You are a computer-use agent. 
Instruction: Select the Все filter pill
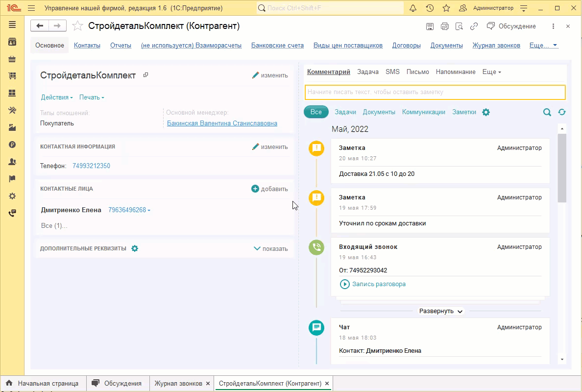click(316, 112)
